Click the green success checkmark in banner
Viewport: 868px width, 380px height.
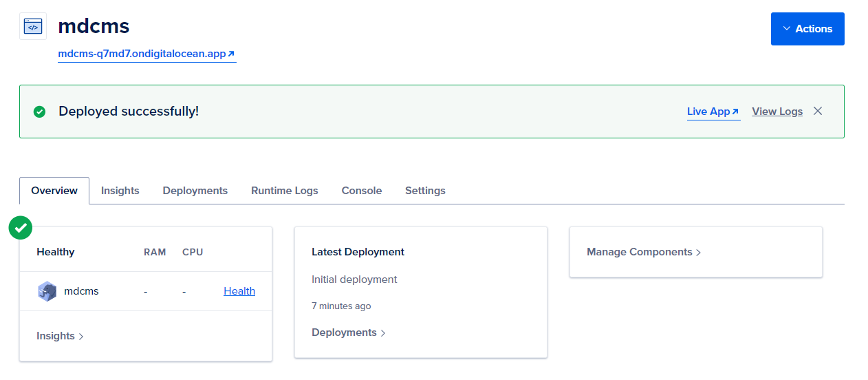coord(40,112)
